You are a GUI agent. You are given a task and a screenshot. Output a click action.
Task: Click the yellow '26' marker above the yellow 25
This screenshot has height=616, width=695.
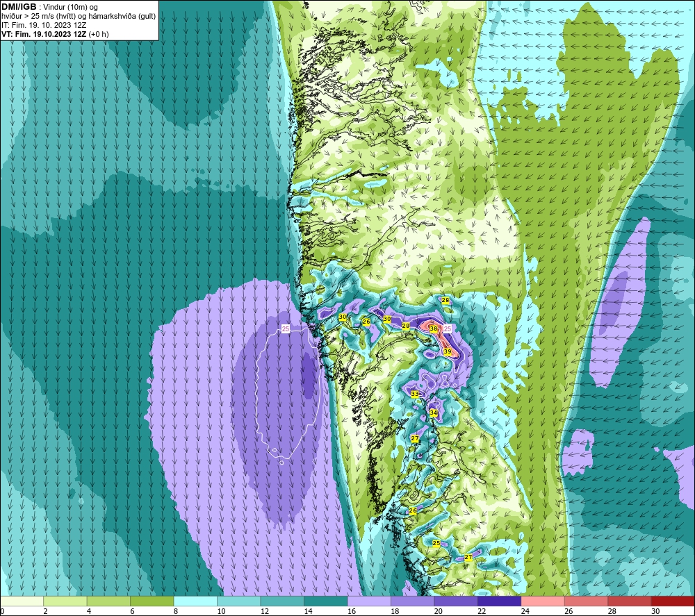pyautogui.click(x=413, y=510)
